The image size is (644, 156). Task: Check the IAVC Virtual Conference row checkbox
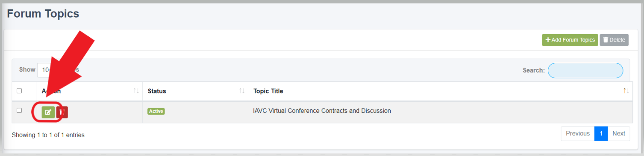(x=19, y=110)
